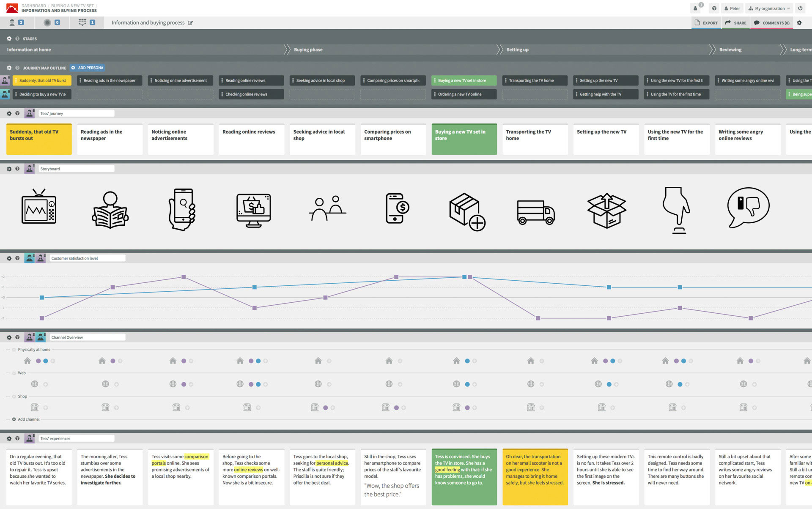Edit the Tess' journey lane name field
812x509 pixels.
[76, 113]
